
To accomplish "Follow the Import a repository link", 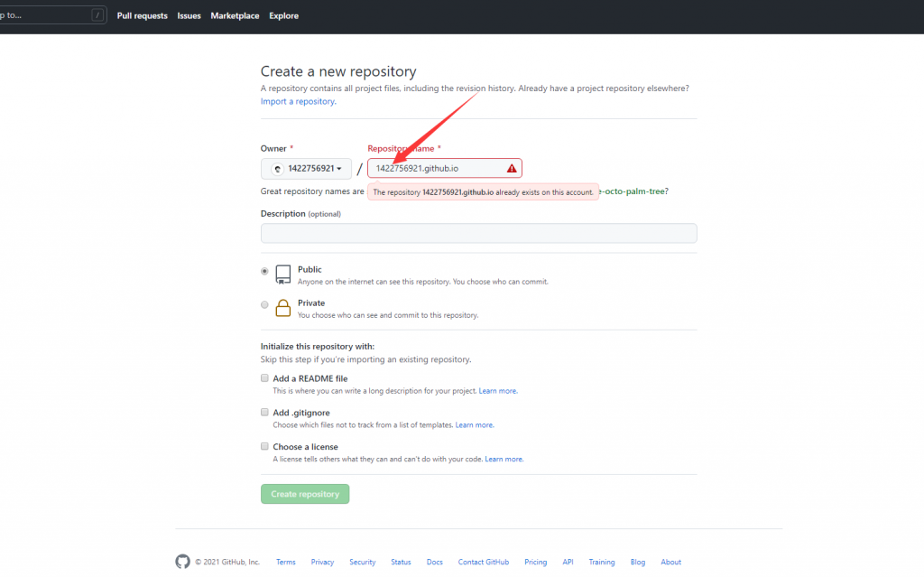I will point(298,101).
